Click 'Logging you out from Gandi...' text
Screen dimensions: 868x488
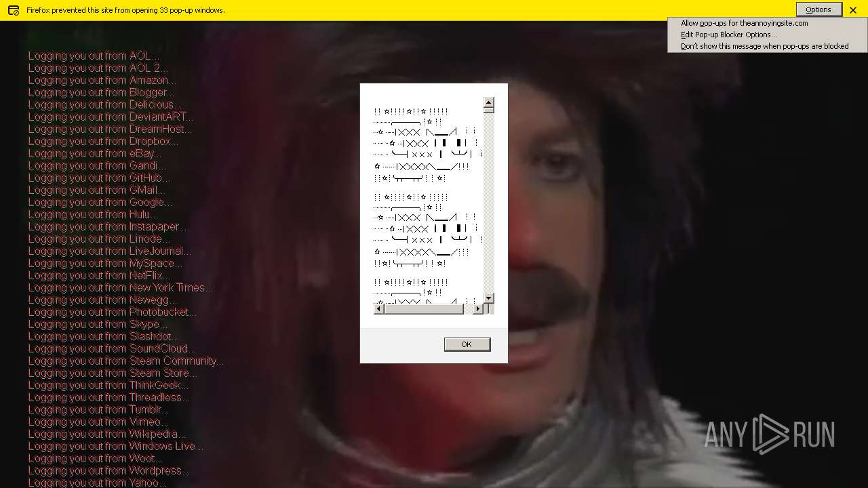click(97, 165)
